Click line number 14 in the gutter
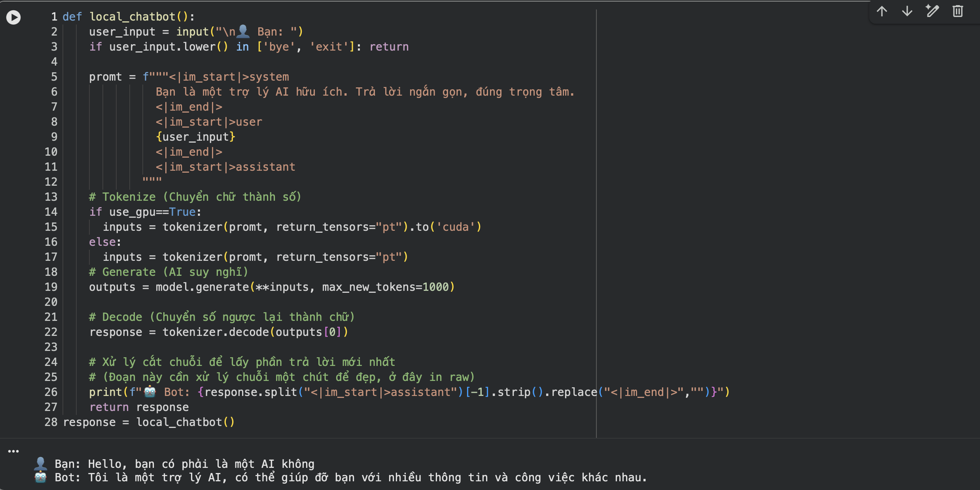This screenshot has height=490, width=980. pyautogui.click(x=51, y=212)
